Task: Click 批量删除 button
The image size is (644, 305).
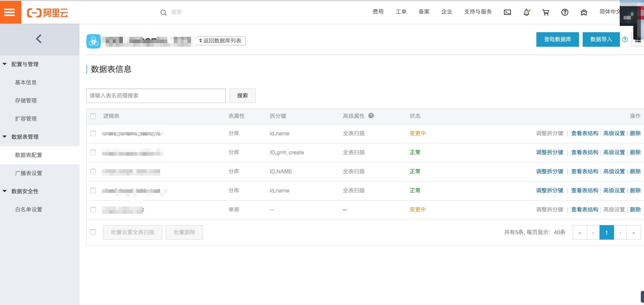Action: point(184,232)
